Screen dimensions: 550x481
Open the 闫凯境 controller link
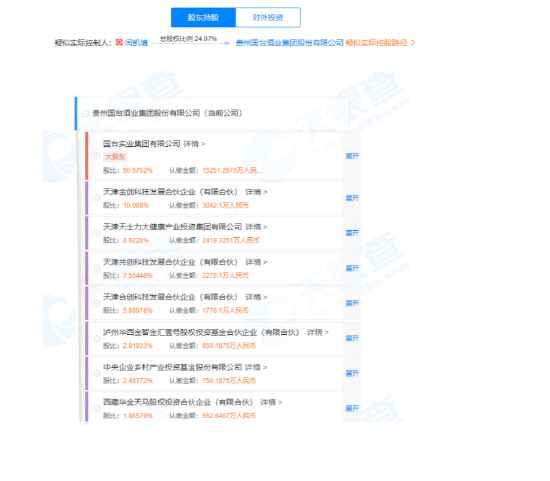click(x=136, y=43)
